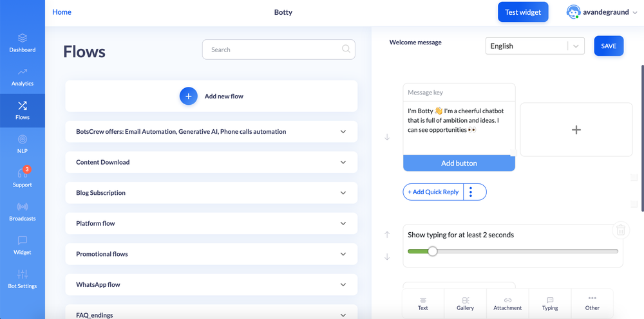Open the NLP sidebar section
The image size is (644, 319).
point(22,144)
